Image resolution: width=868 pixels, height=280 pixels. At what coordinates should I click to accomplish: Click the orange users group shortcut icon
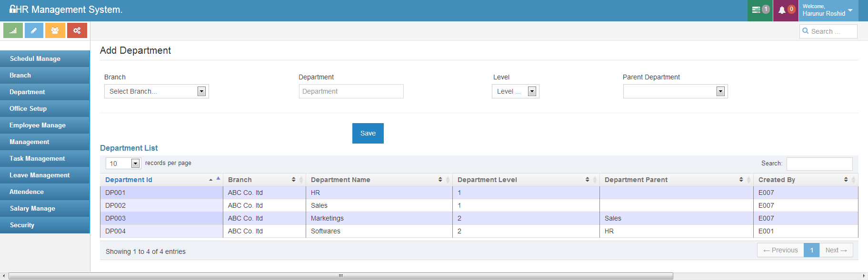[55, 30]
